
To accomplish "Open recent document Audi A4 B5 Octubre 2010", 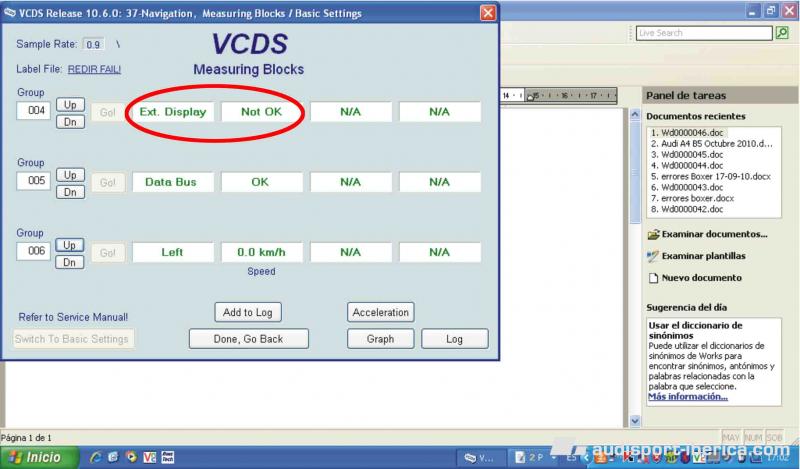I will 712,144.
